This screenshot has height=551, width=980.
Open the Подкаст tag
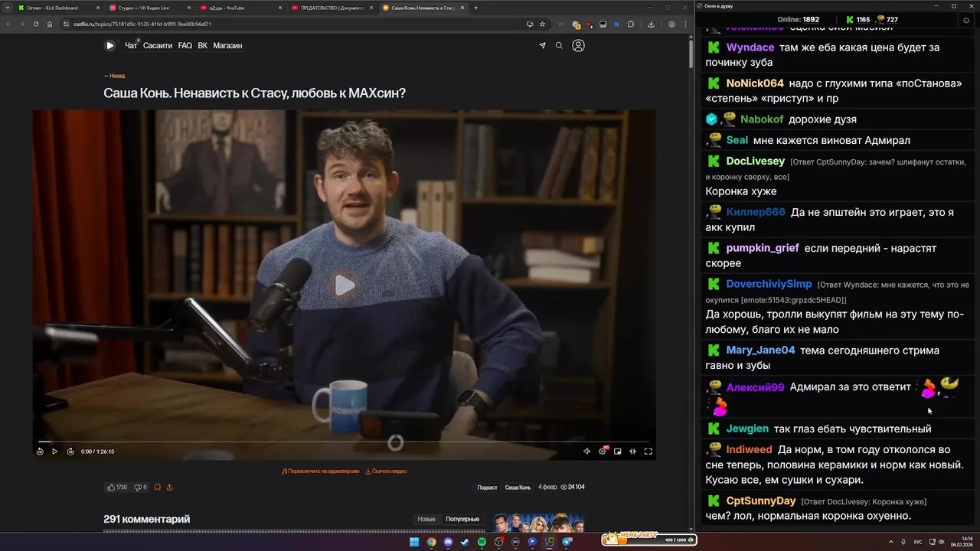pyautogui.click(x=487, y=487)
